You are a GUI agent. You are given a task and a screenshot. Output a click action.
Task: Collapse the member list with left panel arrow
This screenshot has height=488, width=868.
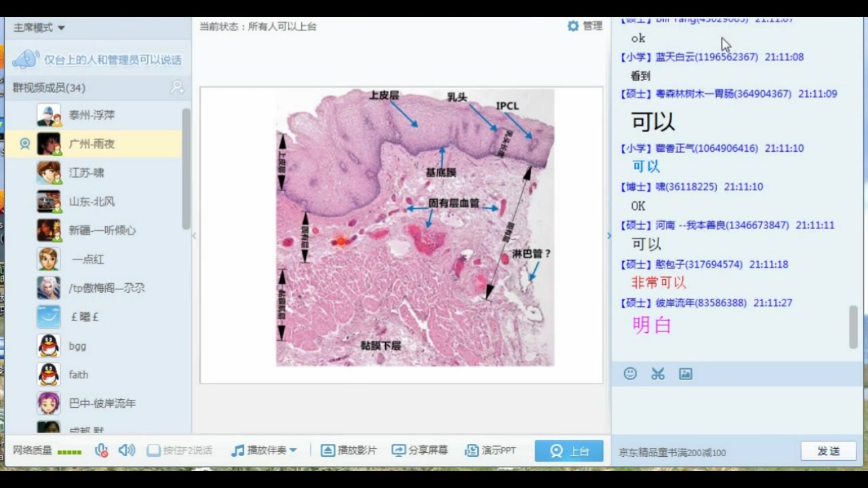[x=195, y=236]
